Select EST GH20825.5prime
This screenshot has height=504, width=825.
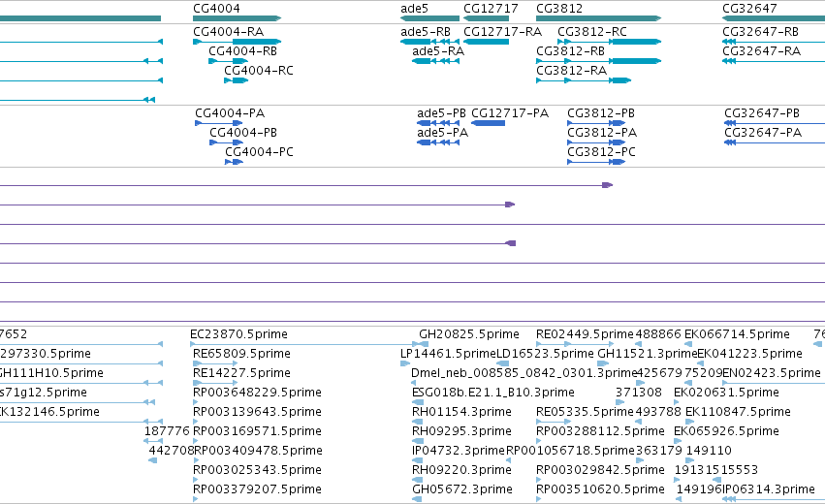pyautogui.click(x=469, y=334)
